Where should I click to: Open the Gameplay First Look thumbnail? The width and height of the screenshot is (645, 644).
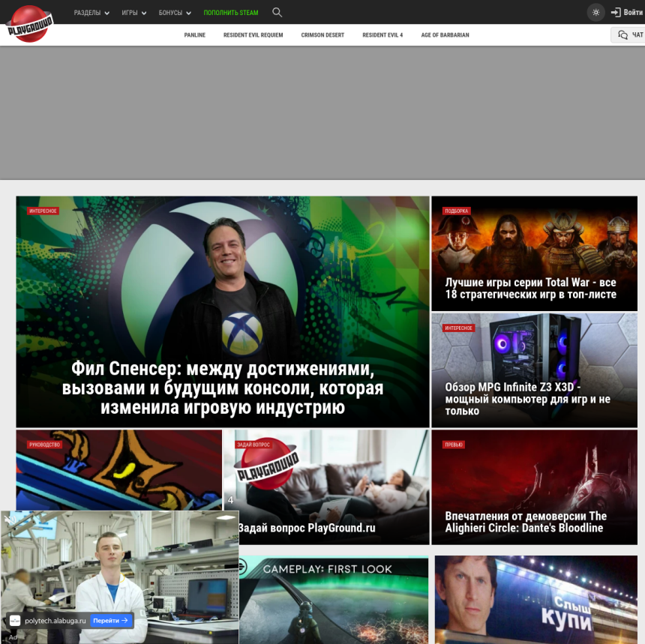(334, 600)
